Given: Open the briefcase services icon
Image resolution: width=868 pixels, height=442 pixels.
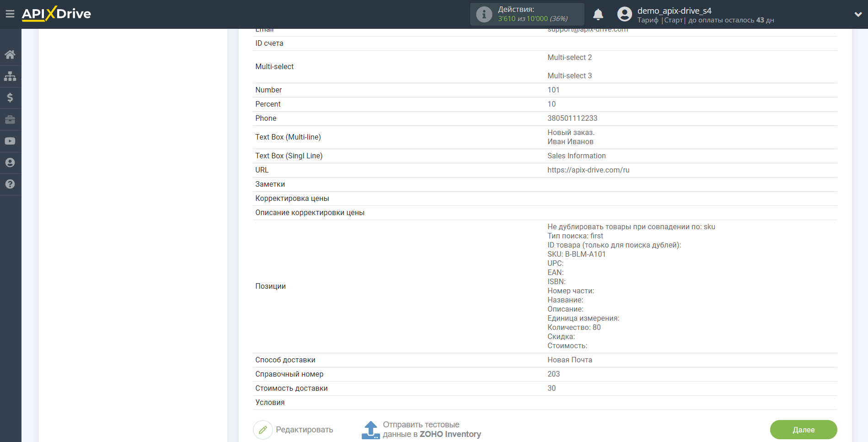Looking at the screenshot, I should (x=10, y=119).
